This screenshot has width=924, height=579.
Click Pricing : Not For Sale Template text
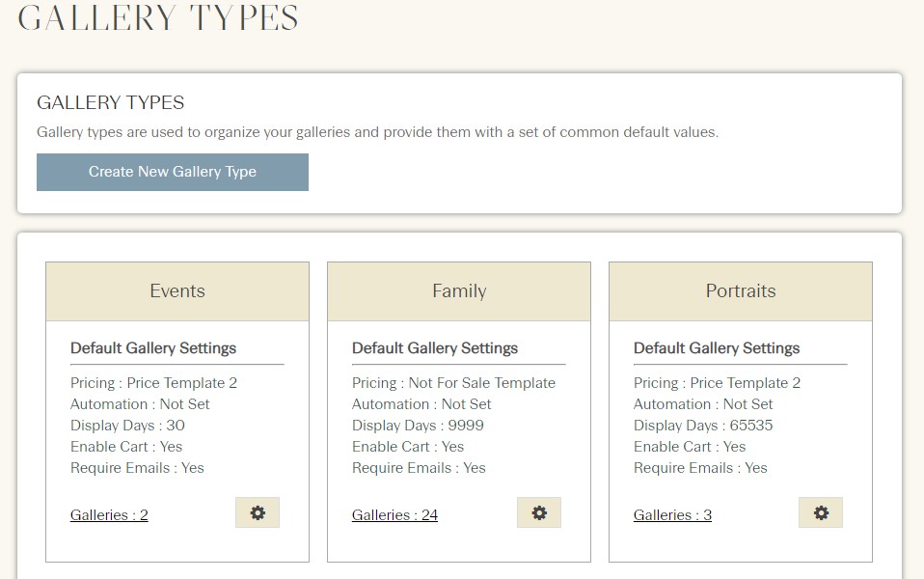click(x=453, y=383)
